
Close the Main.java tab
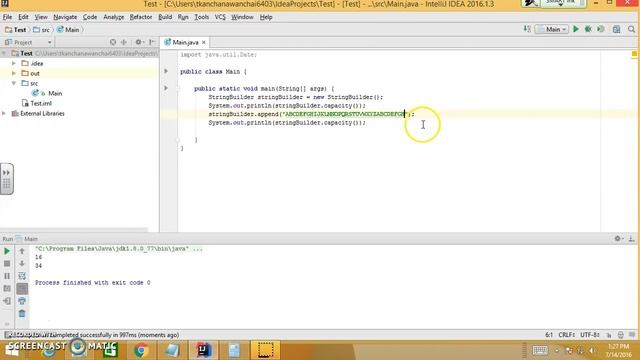[x=204, y=42]
